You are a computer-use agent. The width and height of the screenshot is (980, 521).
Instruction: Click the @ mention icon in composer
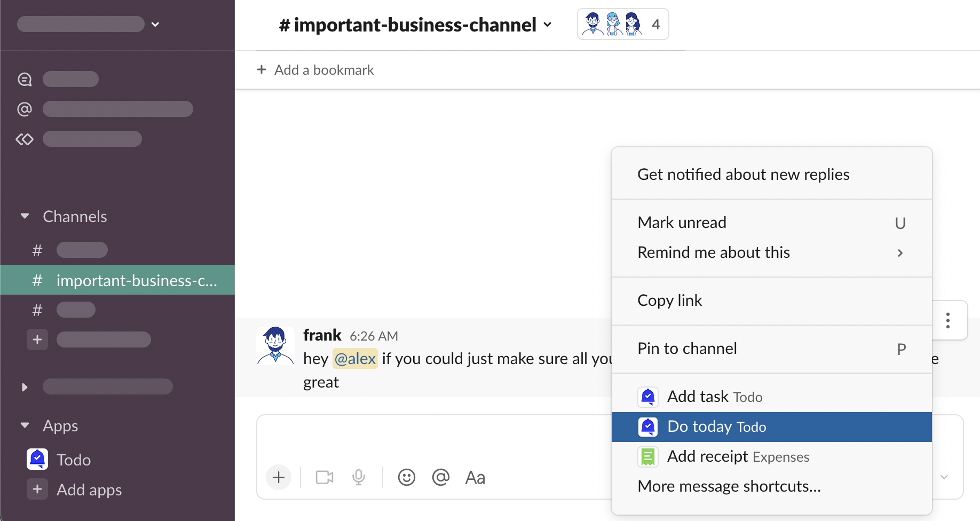pos(440,477)
